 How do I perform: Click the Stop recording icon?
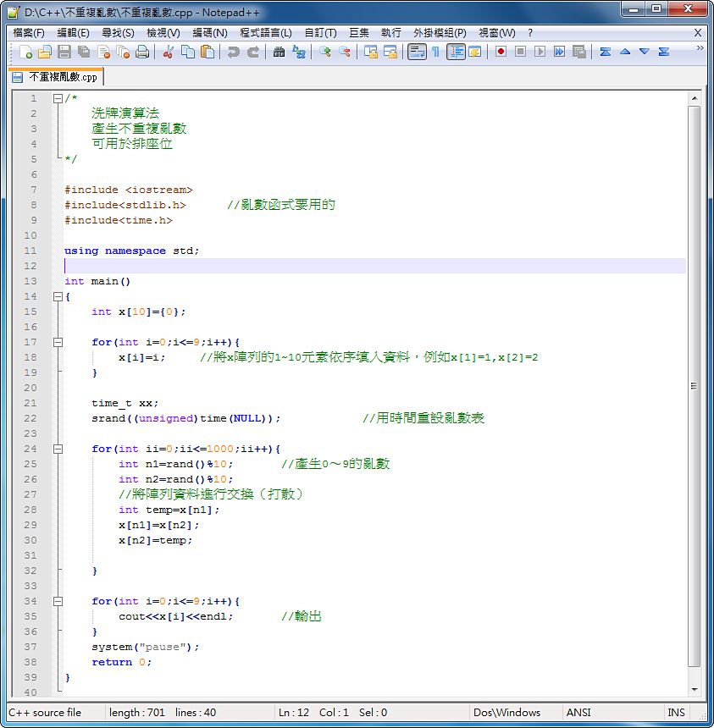pos(520,52)
